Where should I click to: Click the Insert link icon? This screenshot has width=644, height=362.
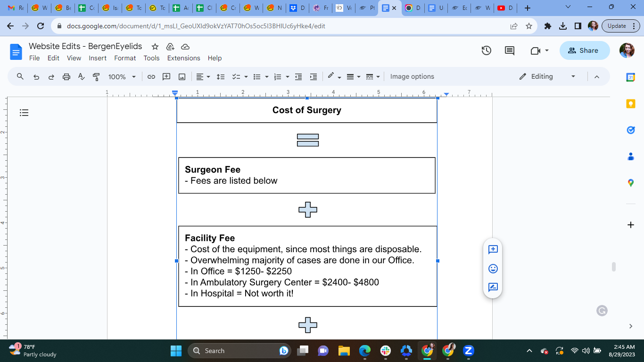click(x=151, y=77)
